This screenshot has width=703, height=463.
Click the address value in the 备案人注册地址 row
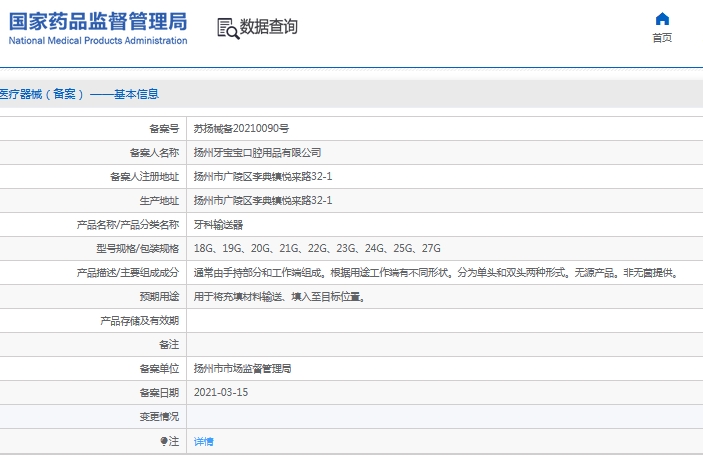click(x=263, y=177)
